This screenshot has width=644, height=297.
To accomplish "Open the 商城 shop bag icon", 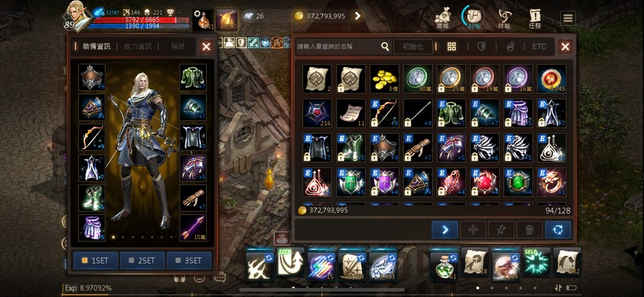I will tap(442, 19).
